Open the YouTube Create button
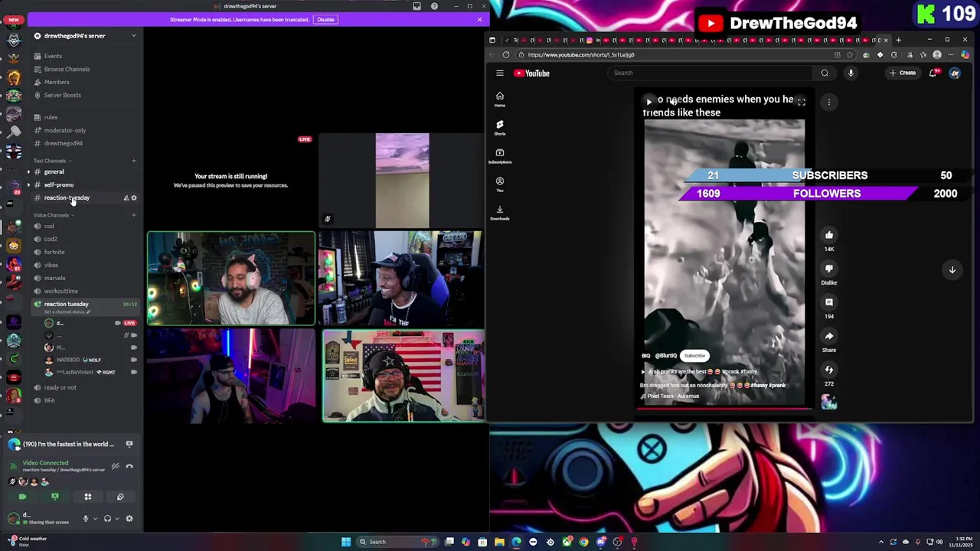This screenshot has height=551, width=980. pyautogui.click(x=903, y=73)
